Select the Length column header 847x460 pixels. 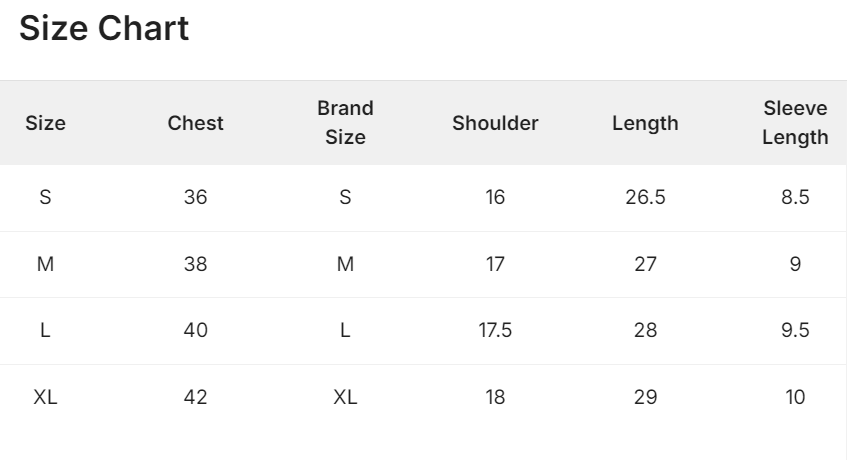point(645,123)
